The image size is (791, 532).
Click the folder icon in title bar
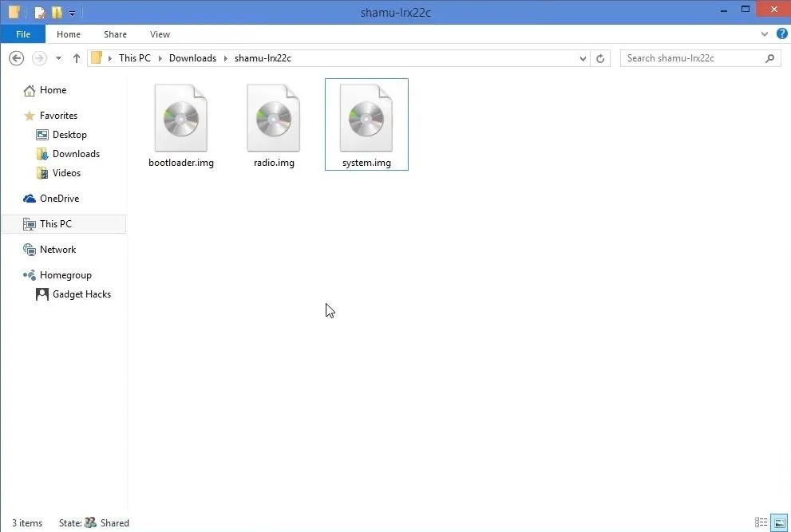14,12
